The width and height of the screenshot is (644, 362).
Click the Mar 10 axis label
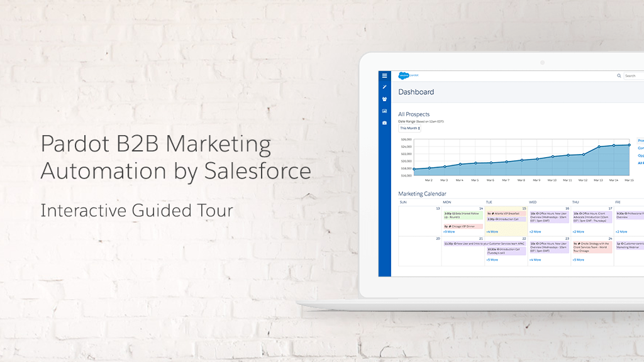pos(552,180)
